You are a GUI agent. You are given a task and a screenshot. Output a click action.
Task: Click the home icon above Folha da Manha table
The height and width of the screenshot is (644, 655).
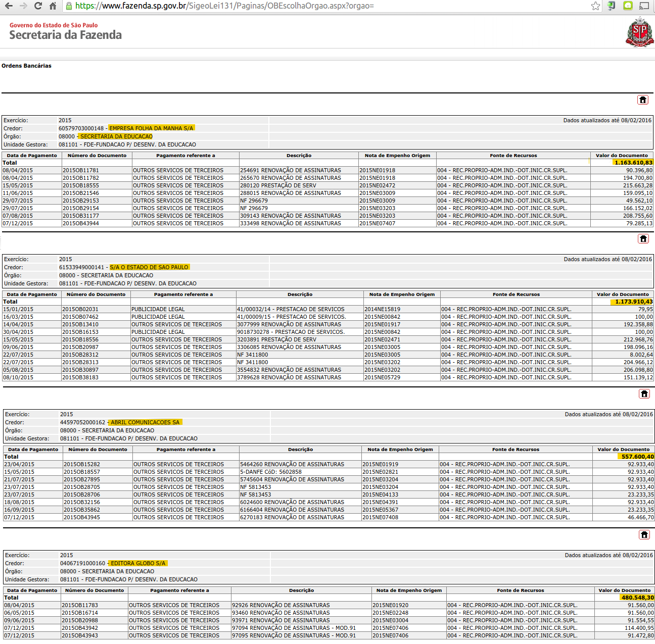pos(643,100)
